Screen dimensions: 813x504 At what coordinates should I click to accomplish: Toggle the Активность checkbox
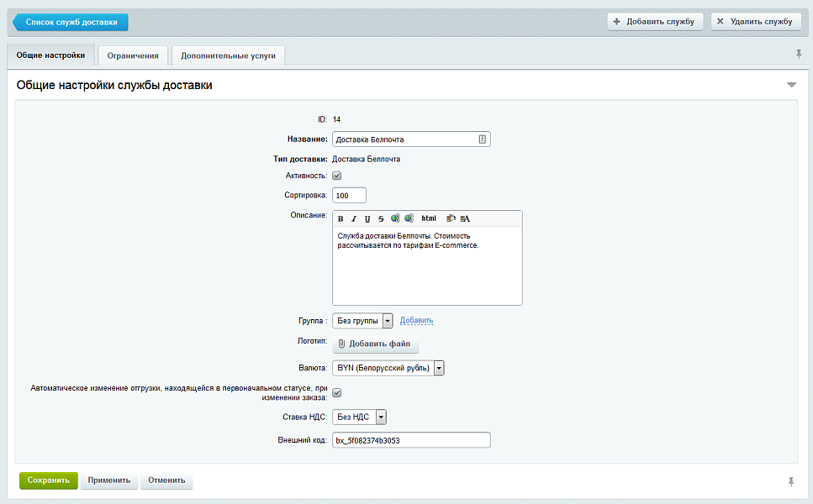337,176
